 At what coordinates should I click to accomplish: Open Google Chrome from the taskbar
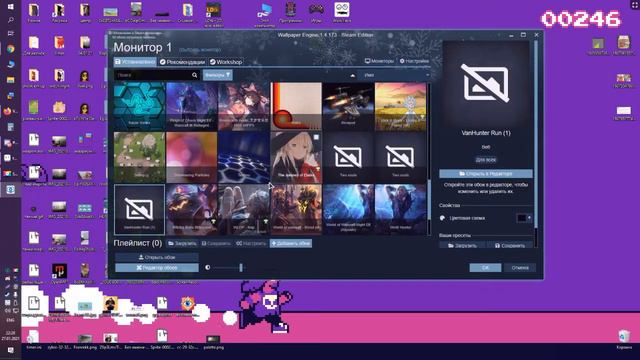click(11, 49)
